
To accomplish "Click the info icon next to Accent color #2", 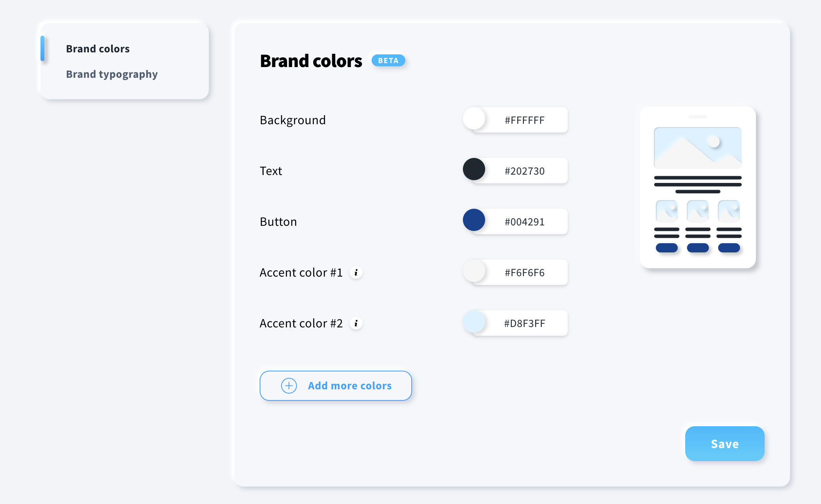I will [356, 323].
